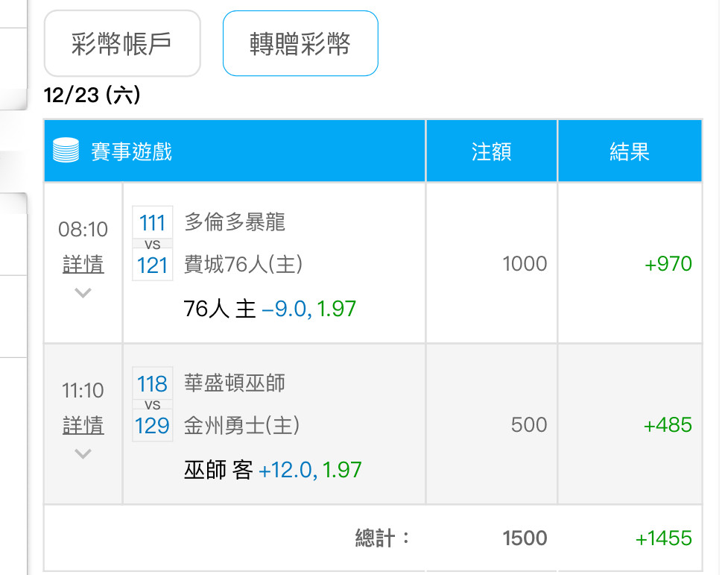Click the 多倫多暴龍 team name

[235, 222]
